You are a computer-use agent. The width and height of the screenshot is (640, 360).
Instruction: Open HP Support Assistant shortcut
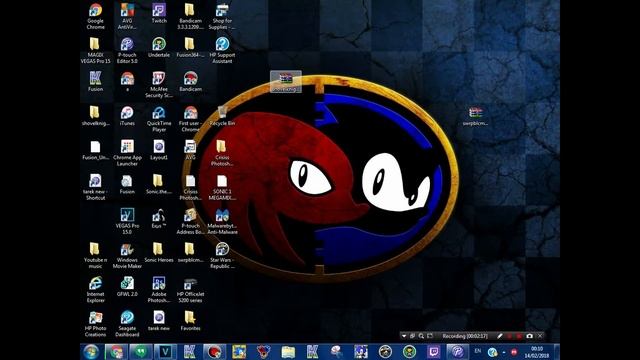click(222, 51)
